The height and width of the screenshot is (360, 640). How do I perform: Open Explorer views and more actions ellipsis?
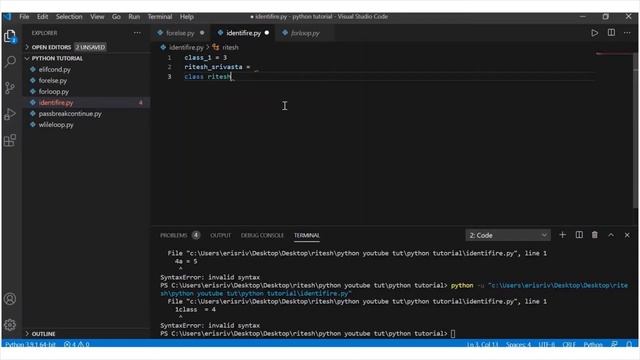tap(137, 33)
